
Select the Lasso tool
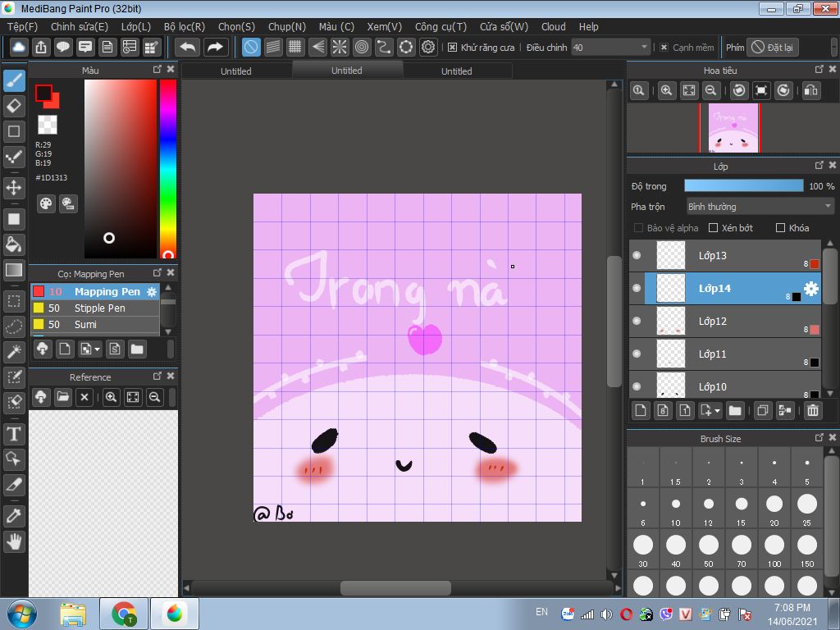tap(14, 326)
